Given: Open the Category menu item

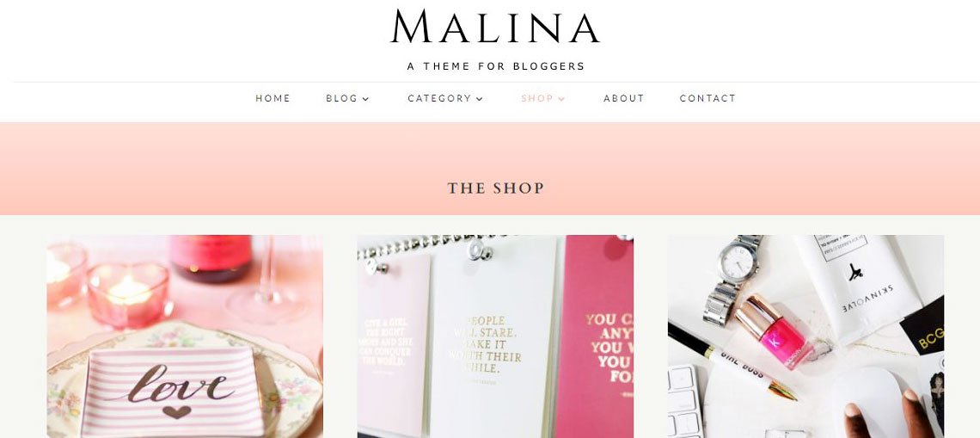Looking at the screenshot, I should 439,98.
